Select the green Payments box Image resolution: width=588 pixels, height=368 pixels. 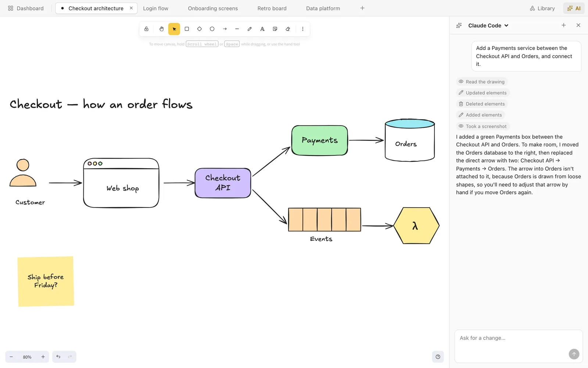pos(320,140)
